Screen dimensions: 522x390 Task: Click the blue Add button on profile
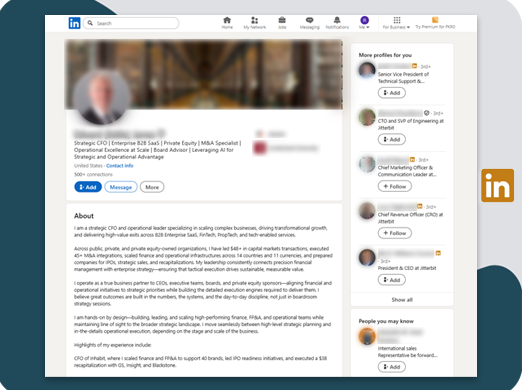pos(88,187)
